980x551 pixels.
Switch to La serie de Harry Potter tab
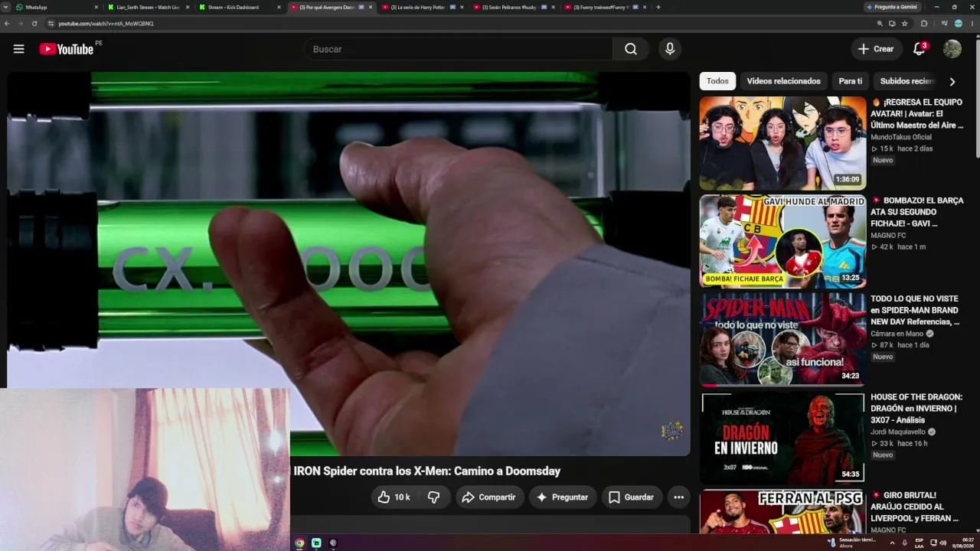click(422, 7)
